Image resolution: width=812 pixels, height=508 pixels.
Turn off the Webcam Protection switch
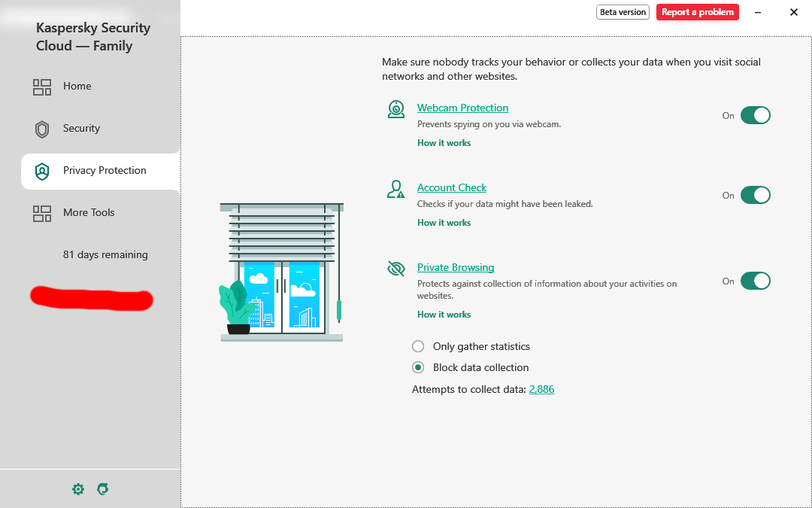[755, 115]
